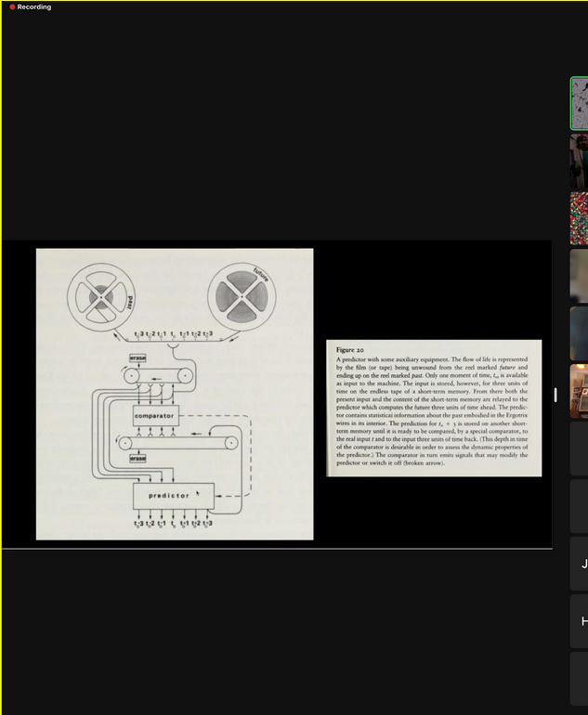
Task: Select participant thumbnail showing framed pictures room
Action: [580, 391]
